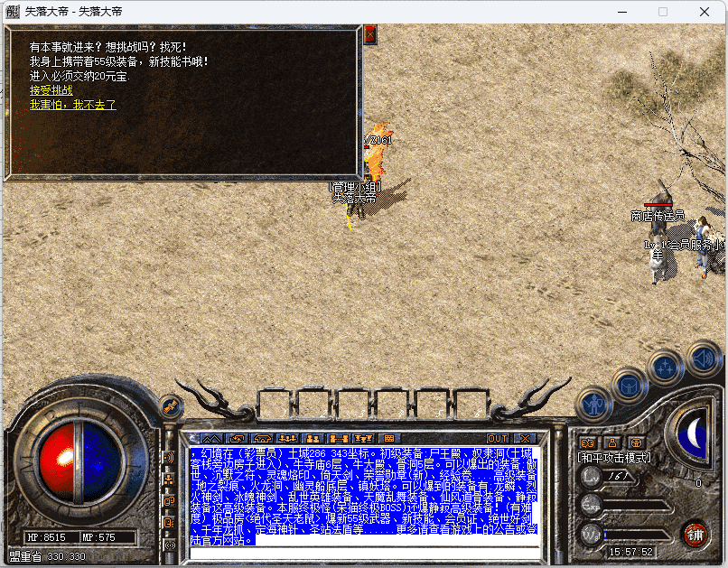Open the character status round button
Image resolution: width=728 pixels, height=568 pixels.
593,405
